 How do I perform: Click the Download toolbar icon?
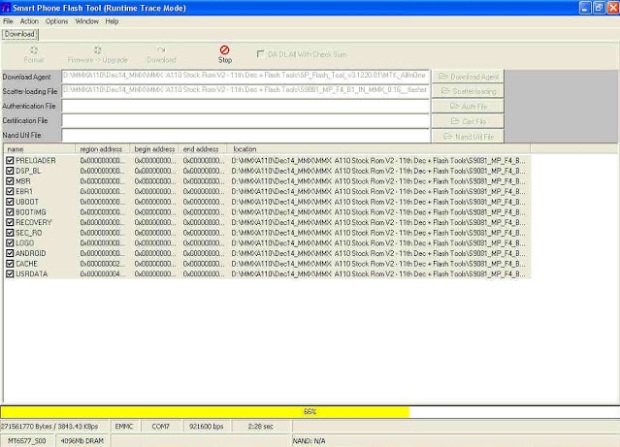click(161, 50)
